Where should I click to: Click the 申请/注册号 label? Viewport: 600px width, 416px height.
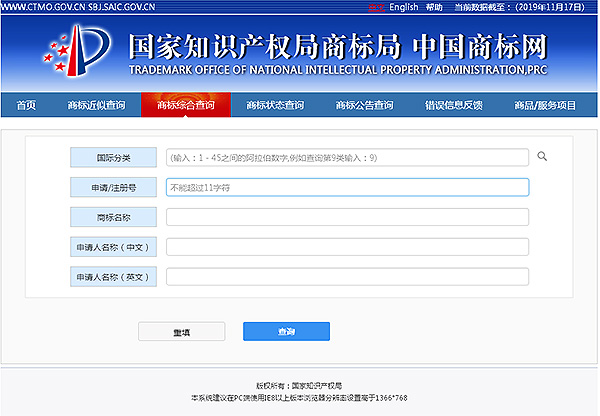click(113, 187)
